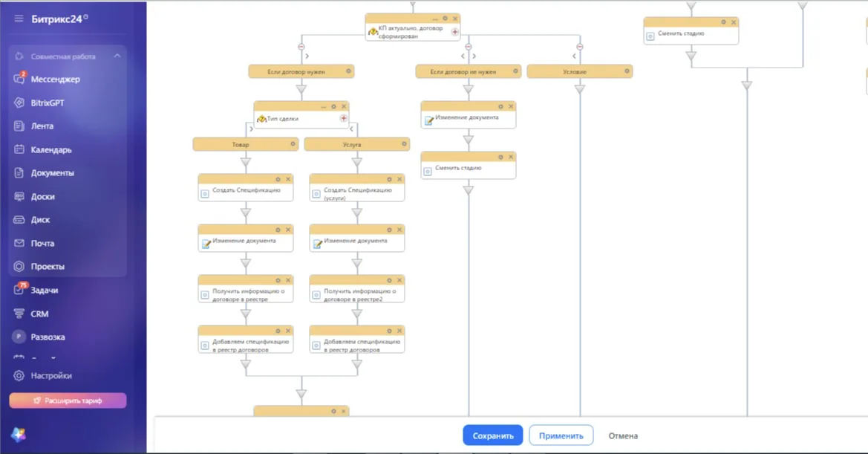Click the Битрикс24 logo

coord(59,19)
